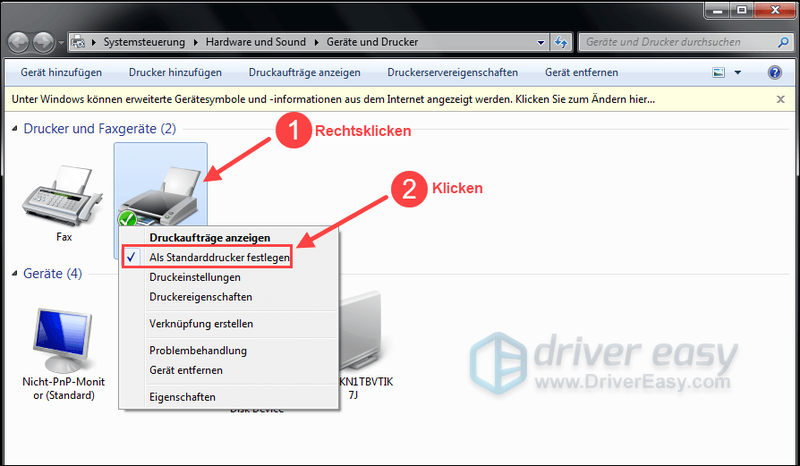Click Gerät hinzufügen in the toolbar
This screenshot has width=800, height=466.
[61, 72]
